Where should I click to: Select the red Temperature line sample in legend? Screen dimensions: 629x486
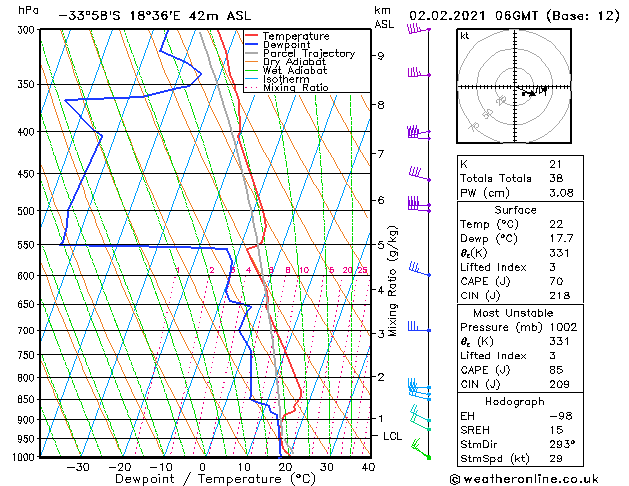click(251, 36)
